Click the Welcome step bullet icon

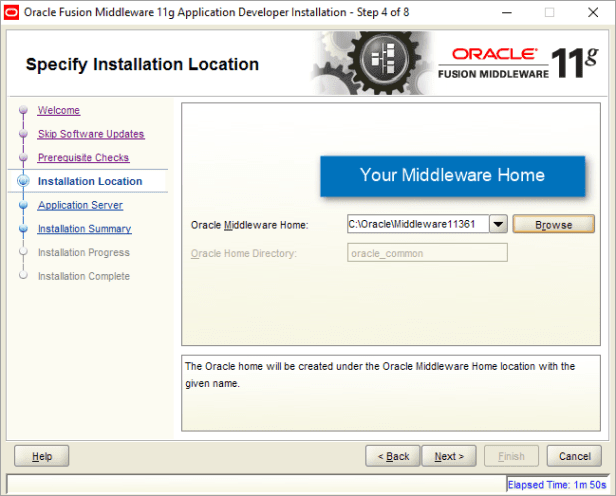(23, 110)
